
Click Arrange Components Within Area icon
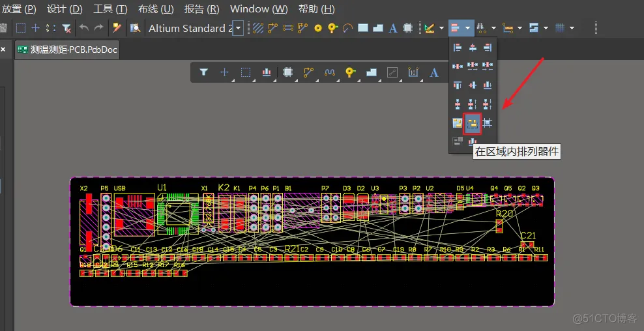473,123
